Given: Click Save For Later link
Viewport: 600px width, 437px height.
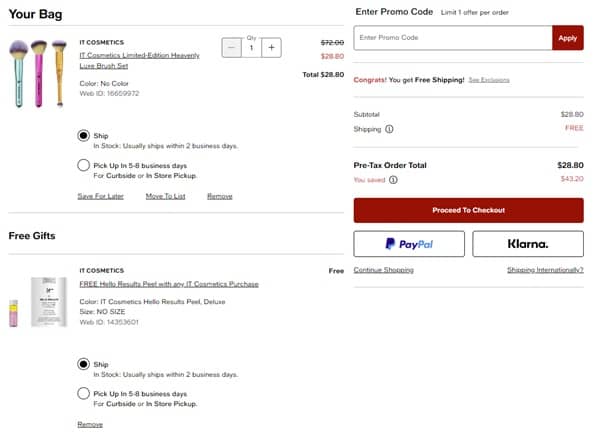Looking at the screenshot, I should 101,196.
